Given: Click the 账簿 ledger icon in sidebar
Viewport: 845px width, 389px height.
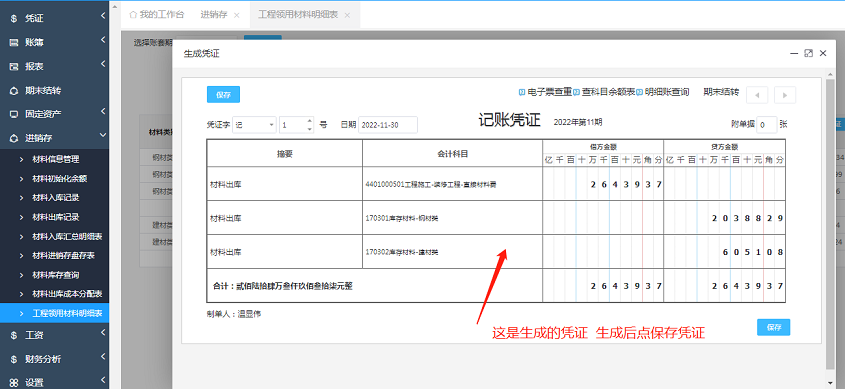Looking at the screenshot, I should click(x=14, y=43).
